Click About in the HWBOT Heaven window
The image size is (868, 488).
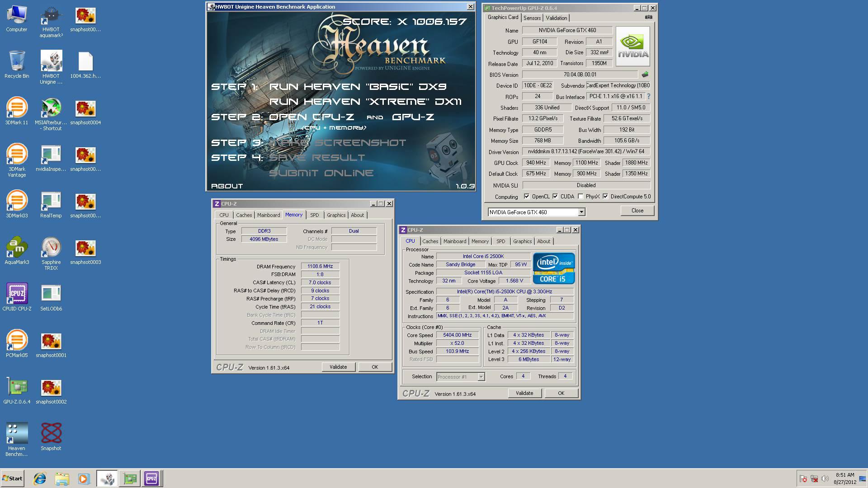point(227,186)
